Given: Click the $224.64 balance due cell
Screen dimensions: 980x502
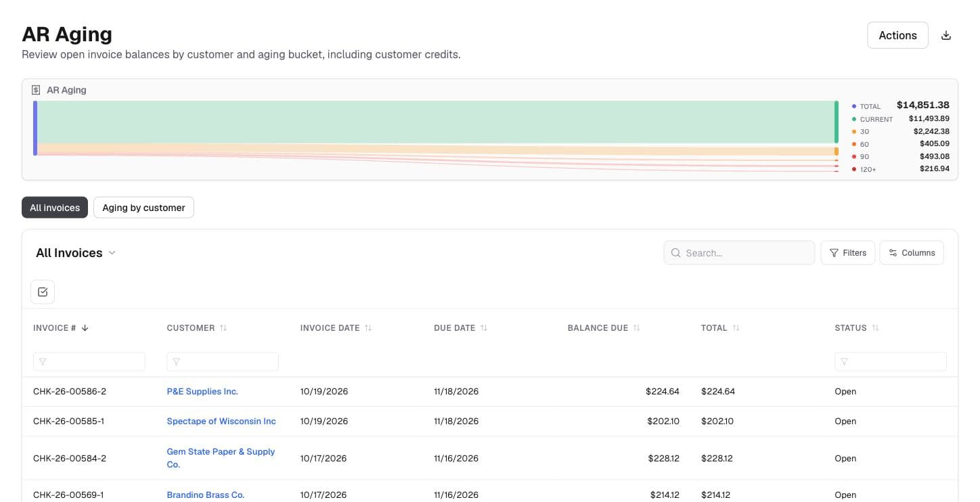Looking at the screenshot, I should [x=663, y=392].
